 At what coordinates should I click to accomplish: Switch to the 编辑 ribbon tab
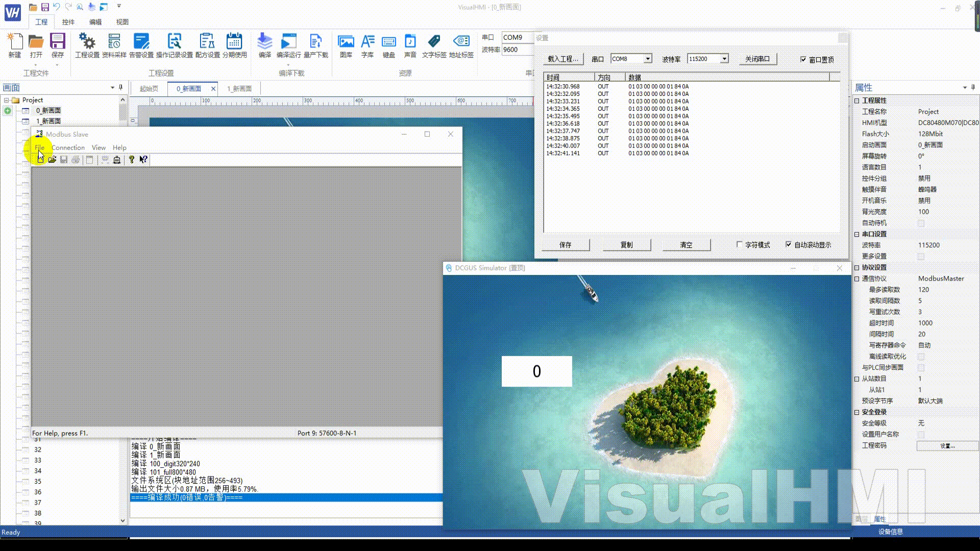click(x=95, y=22)
